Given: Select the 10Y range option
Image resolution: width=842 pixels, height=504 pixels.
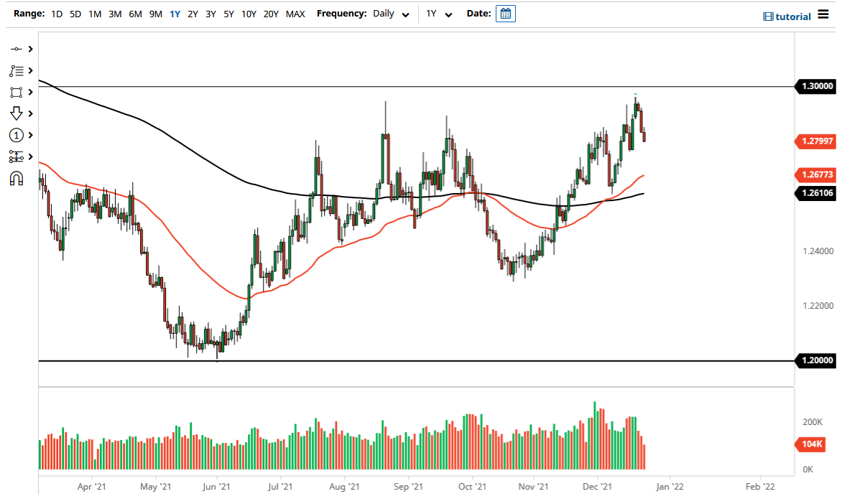Looking at the screenshot, I should click(249, 13).
